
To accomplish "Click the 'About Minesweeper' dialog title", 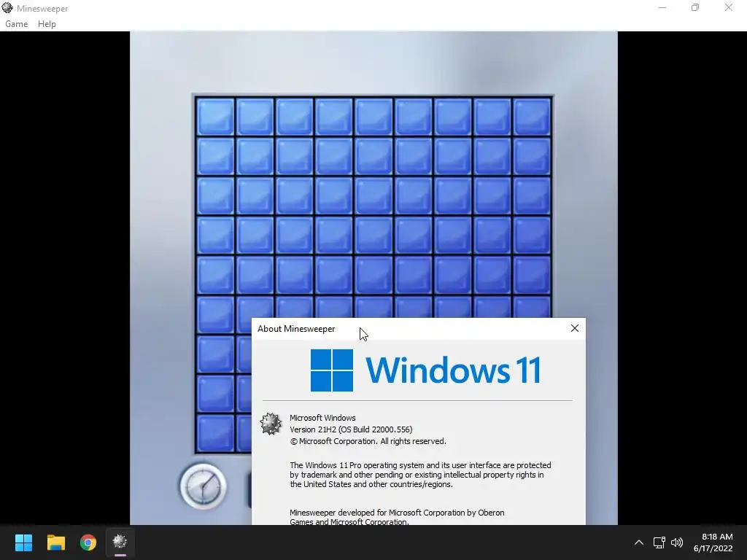I will [x=296, y=329].
